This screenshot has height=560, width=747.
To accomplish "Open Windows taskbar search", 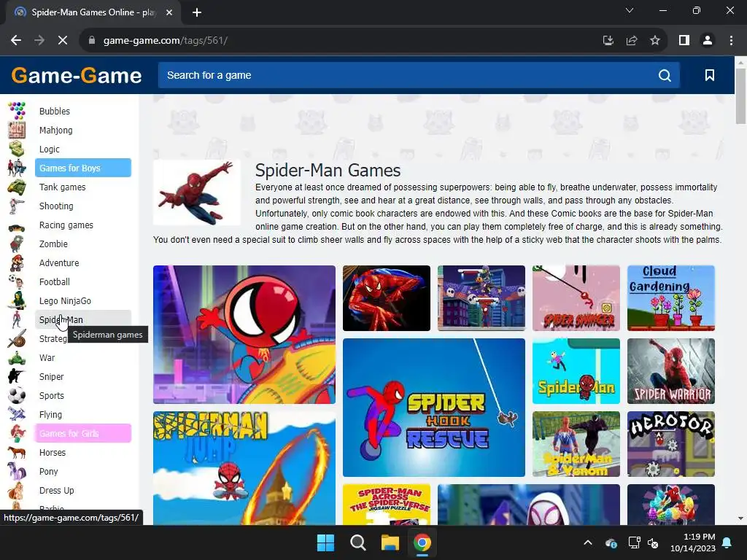I will pos(357,542).
